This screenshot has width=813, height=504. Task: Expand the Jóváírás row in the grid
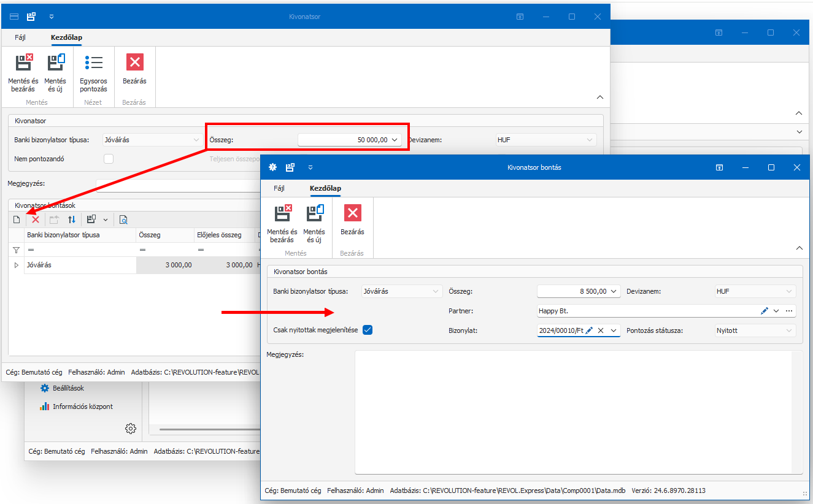[17, 265]
